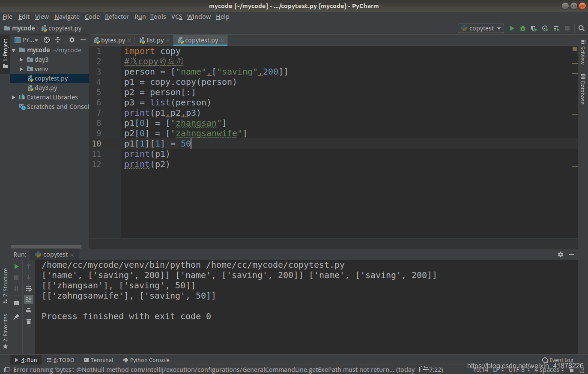Image resolution: width=588 pixels, height=374 pixels.
Task: Open the Tools menu
Action: click(x=158, y=17)
